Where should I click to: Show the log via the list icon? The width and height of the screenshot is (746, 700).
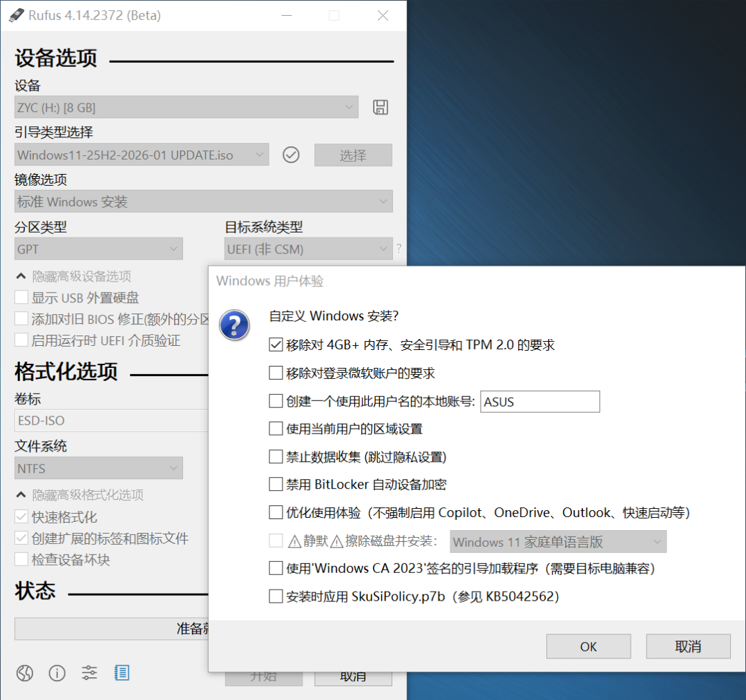122,673
